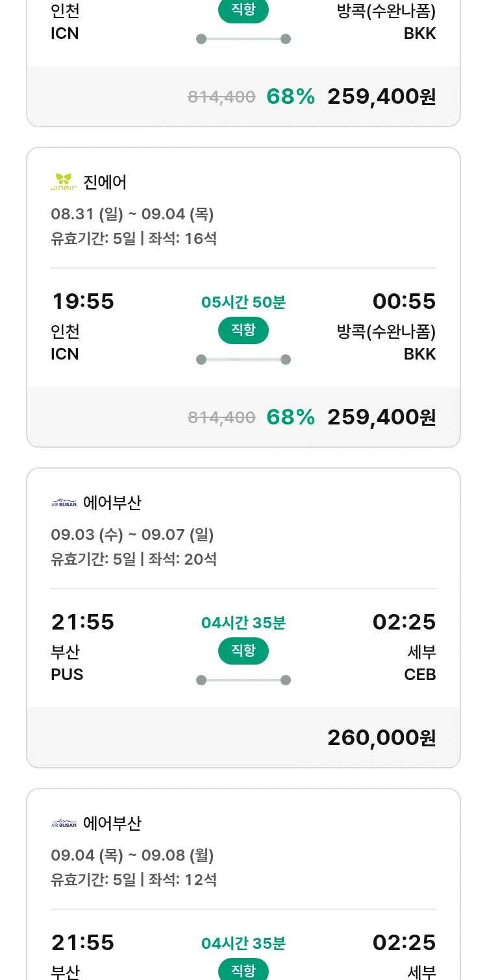Open 08.31 (일) ~ 09.04 (목) date range
Screen dimensions: 487x980
click(x=132, y=214)
